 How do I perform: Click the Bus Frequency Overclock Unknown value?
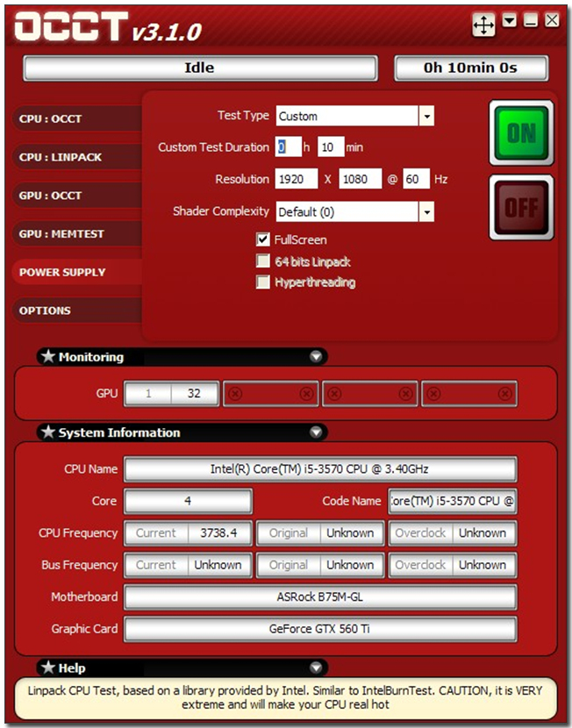coord(483,565)
